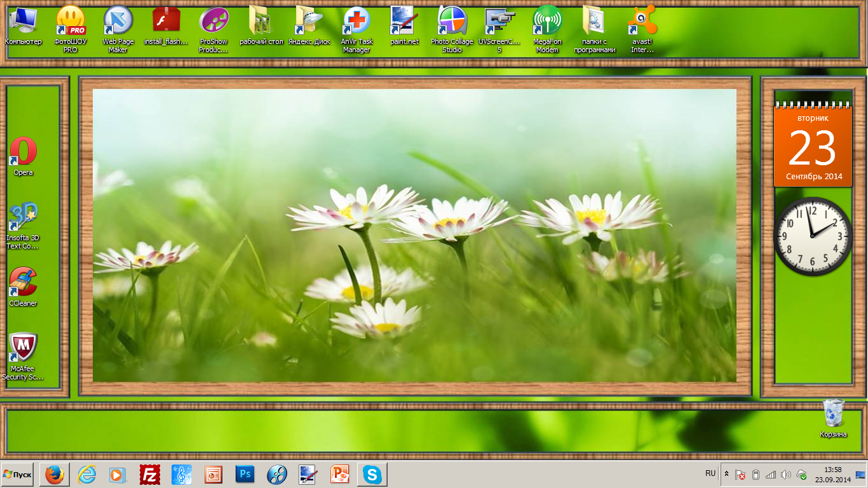Screen dimensions: 868x488
Task: Click the volume speaker tray icon
Action: [x=785, y=475]
